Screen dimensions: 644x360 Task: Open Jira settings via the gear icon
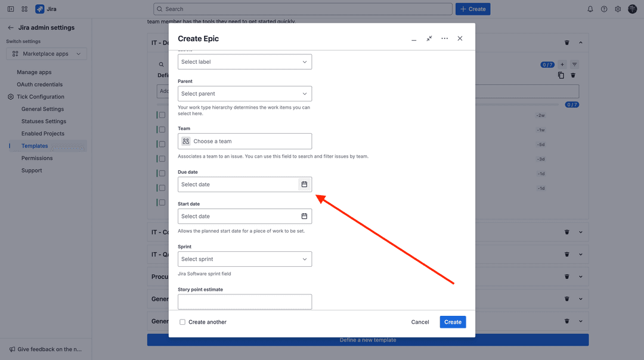tap(618, 8)
